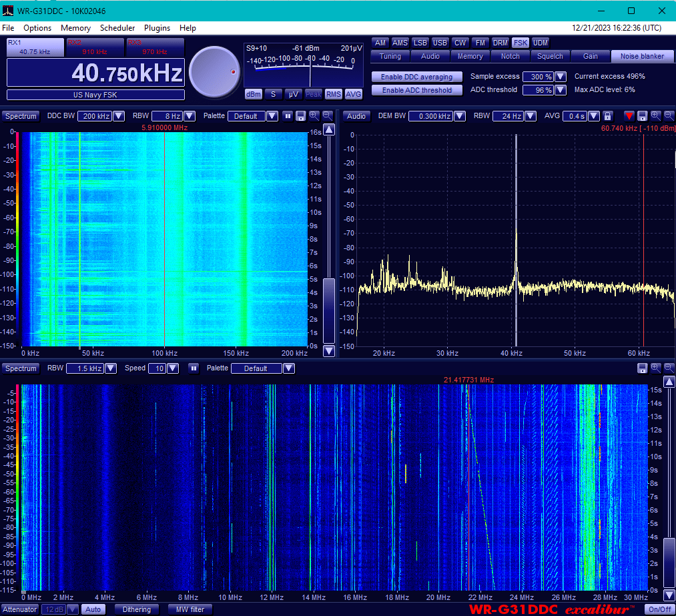Viewport: 676px width, 616px height.
Task: Zoom out on the wideband spectrum
Action: [x=669, y=368]
